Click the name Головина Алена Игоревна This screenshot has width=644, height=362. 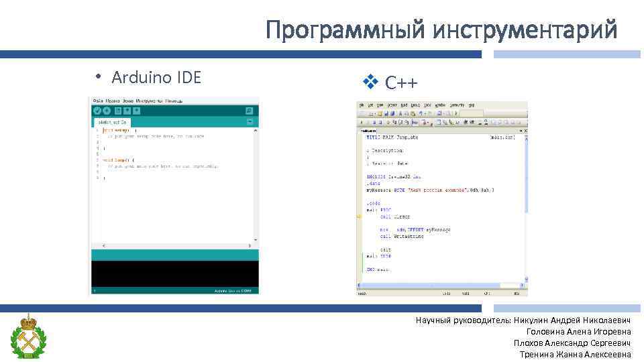point(578,331)
